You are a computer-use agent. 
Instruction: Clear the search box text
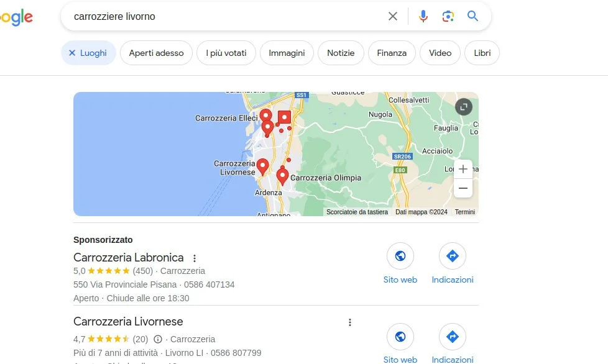(x=393, y=16)
